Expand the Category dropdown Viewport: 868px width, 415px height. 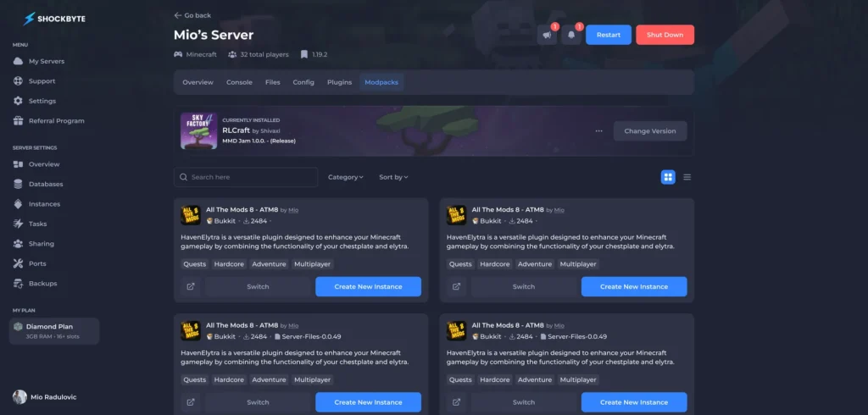click(345, 177)
